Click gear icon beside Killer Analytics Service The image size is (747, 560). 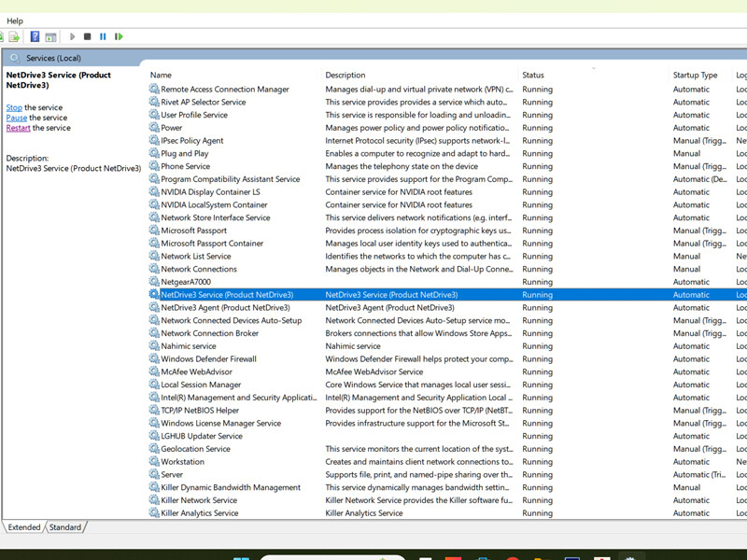(154, 513)
